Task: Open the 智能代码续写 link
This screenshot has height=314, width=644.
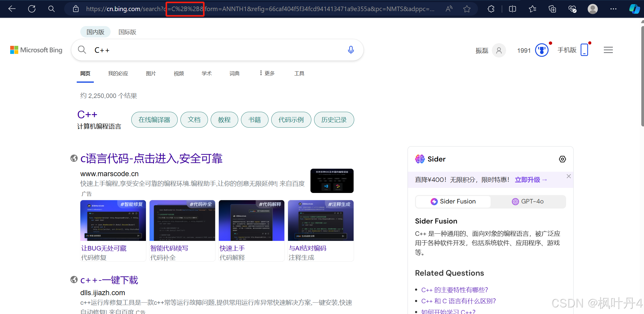Action: [x=169, y=248]
